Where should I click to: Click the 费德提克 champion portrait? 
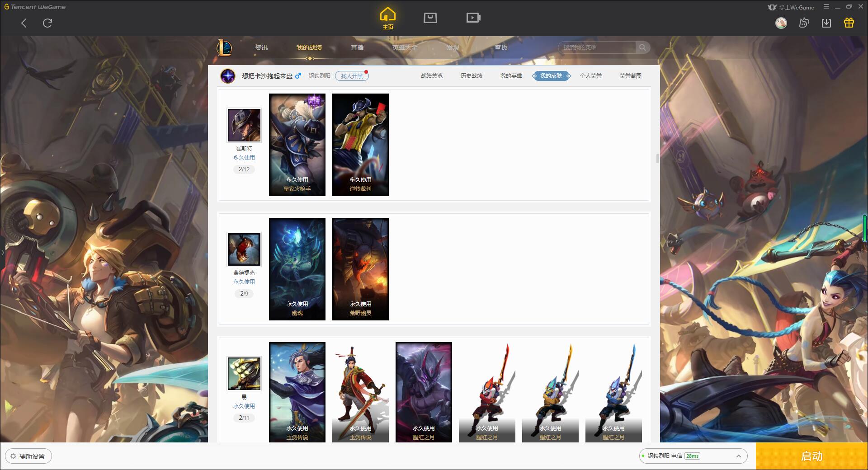tap(244, 249)
